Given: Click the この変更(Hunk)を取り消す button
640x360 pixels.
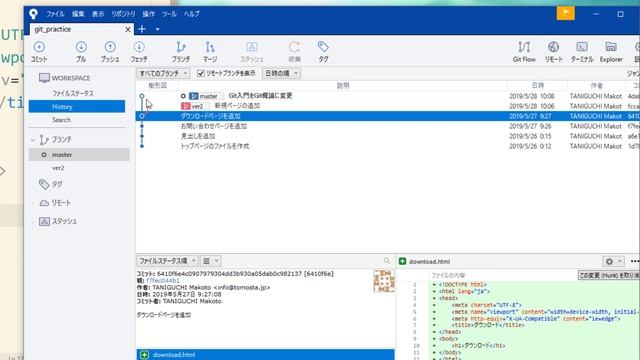Looking at the screenshot, I should point(609,276).
